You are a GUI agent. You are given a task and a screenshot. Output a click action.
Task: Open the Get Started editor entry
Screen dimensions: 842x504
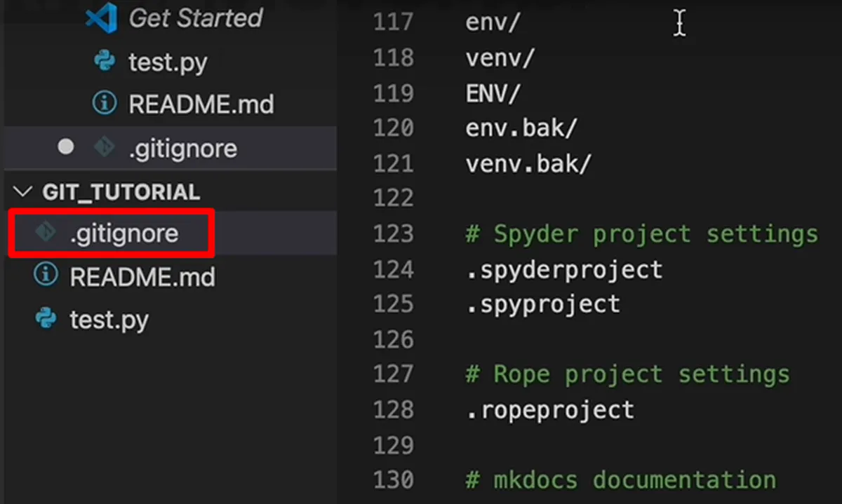pos(195,18)
